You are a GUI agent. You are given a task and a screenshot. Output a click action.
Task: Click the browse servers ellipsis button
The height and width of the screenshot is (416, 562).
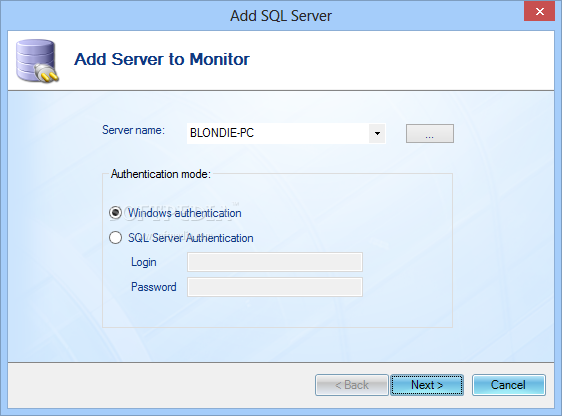point(430,134)
